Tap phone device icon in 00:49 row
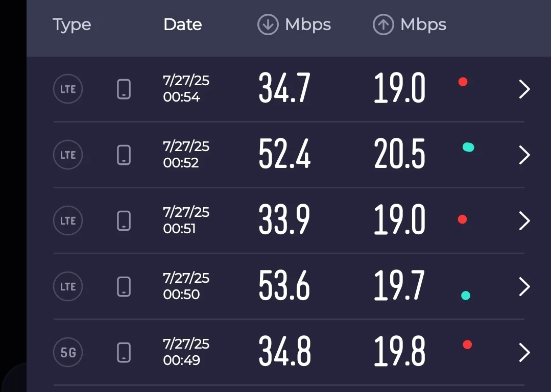The width and height of the screenshot is (551, 392). coord(124,352)
